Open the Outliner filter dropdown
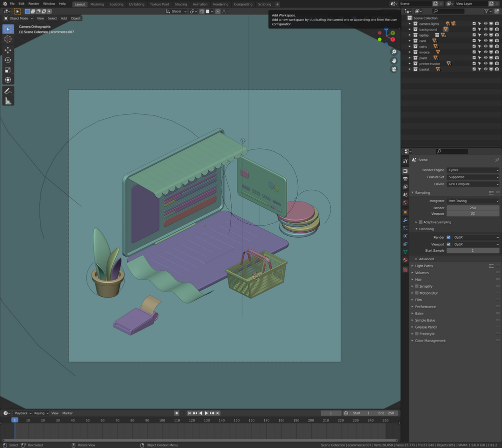502x448 pixels. click(x=488, y=11)
